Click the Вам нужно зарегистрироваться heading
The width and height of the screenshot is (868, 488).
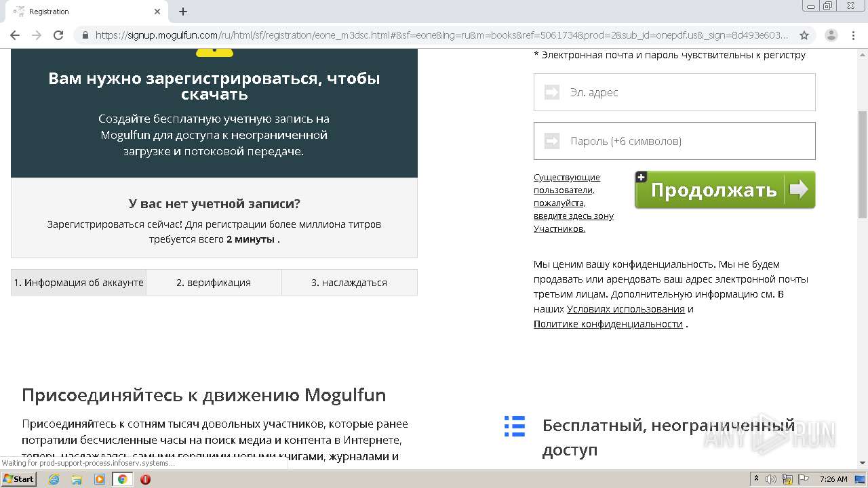point(214,86)
